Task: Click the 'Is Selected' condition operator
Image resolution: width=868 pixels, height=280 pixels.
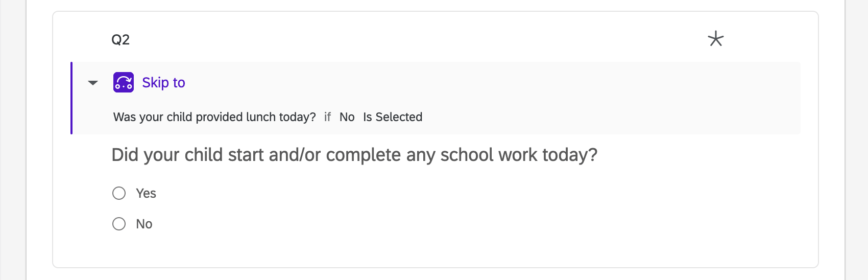Action: tap(393, 117)
